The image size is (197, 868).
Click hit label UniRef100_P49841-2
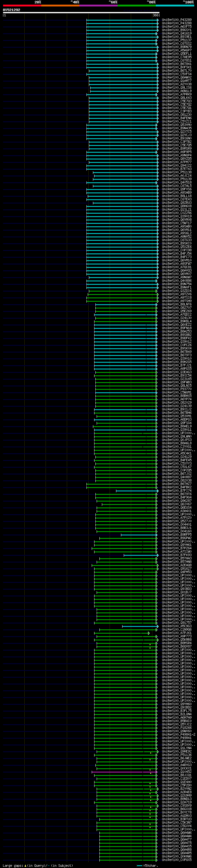click(x=179, y=735)
